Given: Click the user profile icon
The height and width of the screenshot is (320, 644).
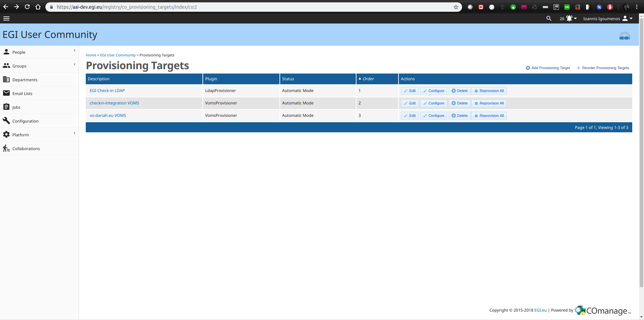Looking at the screenshot, I should (x=625, y=18).
